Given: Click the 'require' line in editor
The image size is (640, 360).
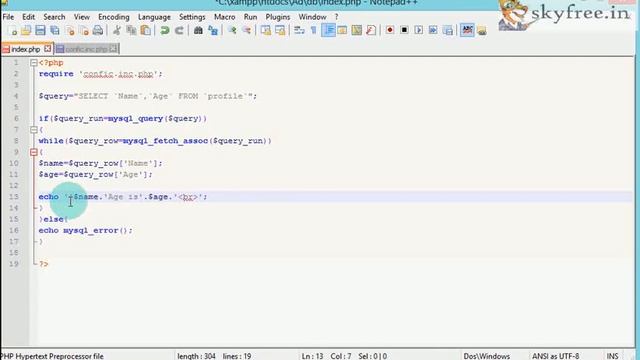Looking at the screenshot, I should (x=100, y=74).
